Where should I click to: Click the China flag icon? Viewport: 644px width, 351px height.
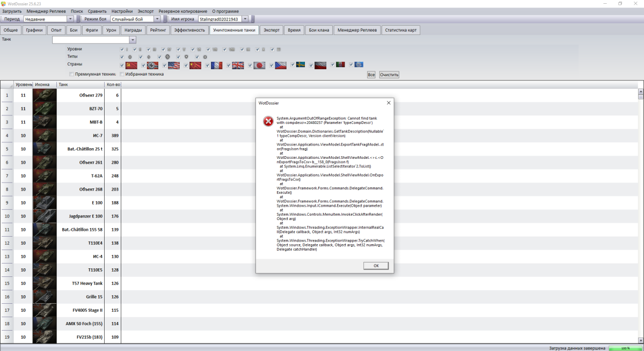pos(195,65)
